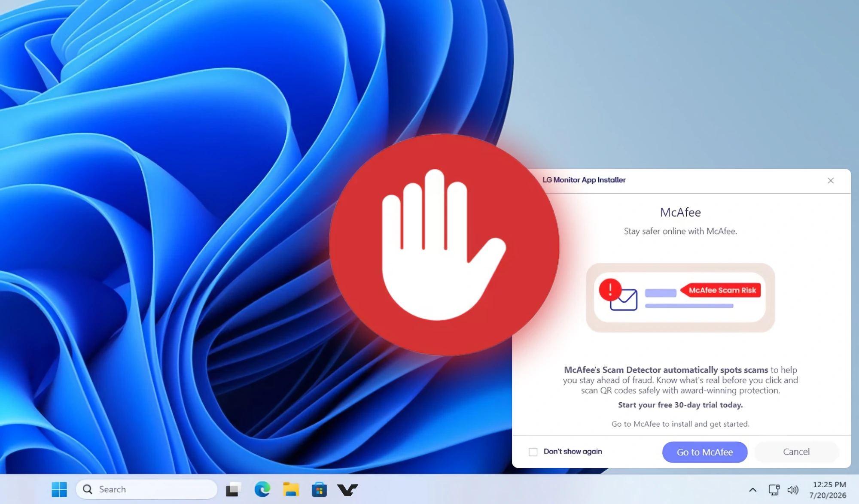Open File Explorer from the taskbar
This screenshot has height=504, width=859.
coord(291,489)
